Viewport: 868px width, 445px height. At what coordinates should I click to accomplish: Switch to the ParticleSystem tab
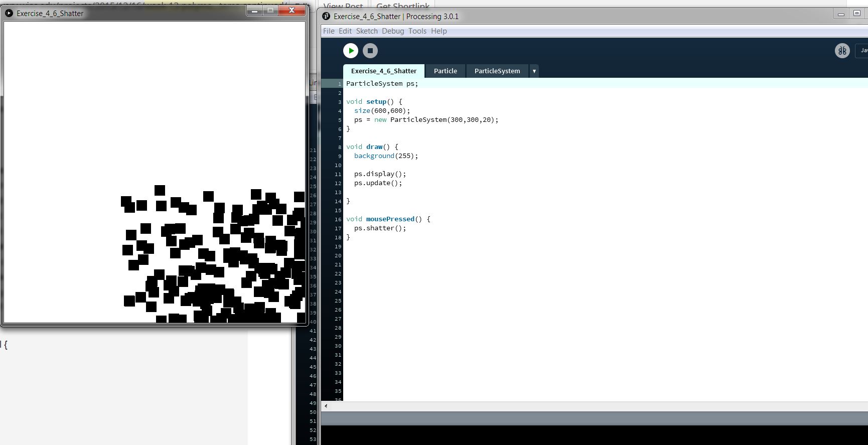click(497, 71)
